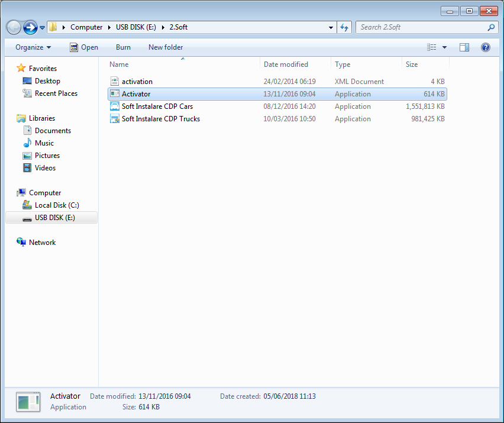Select Soft Instalare CDP Trucks icon
This screenshot has width=504, height=423.
(x=114, y=118)
